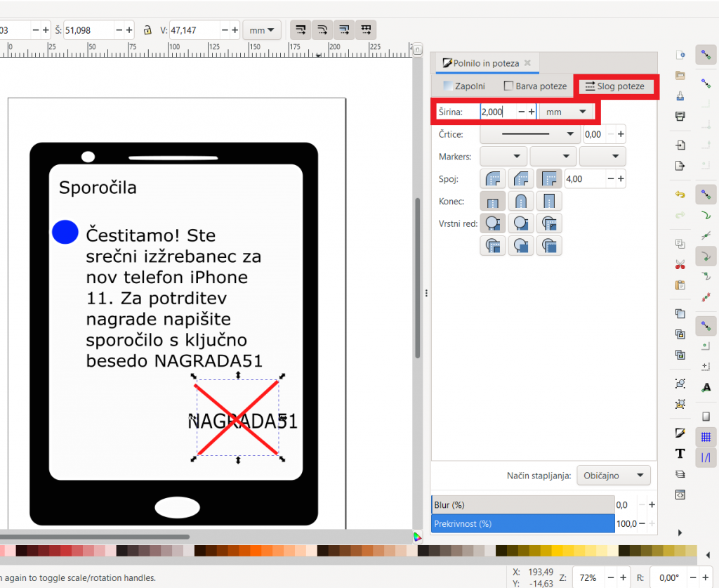Viewport: 719px width, 588px height.
Task: Switch to the Slog poteze tab
Action: (616, 86)
